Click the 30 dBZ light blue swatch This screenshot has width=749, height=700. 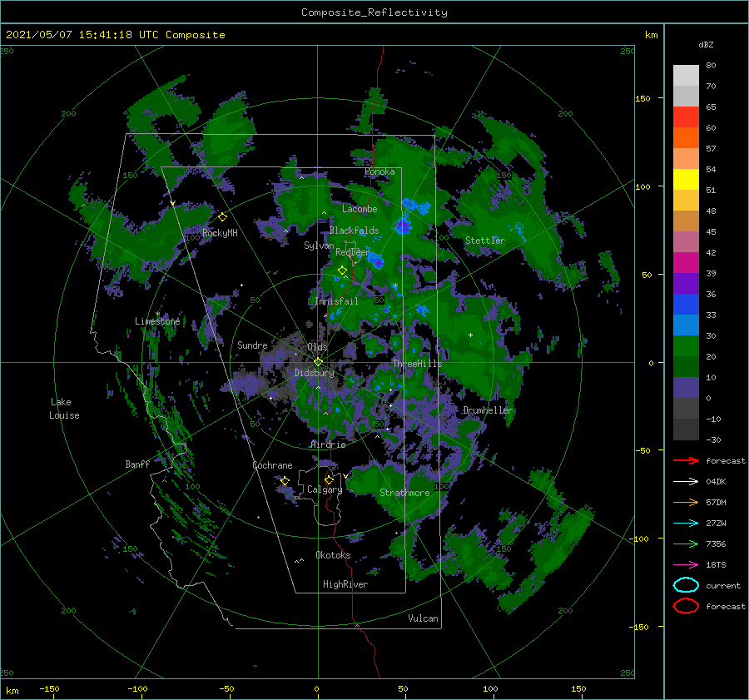686,325
